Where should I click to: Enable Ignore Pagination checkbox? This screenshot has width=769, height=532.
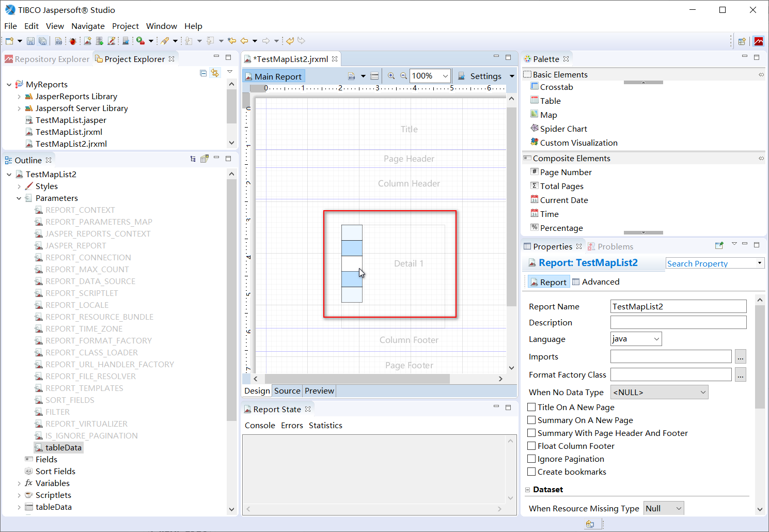coord(531,459)
